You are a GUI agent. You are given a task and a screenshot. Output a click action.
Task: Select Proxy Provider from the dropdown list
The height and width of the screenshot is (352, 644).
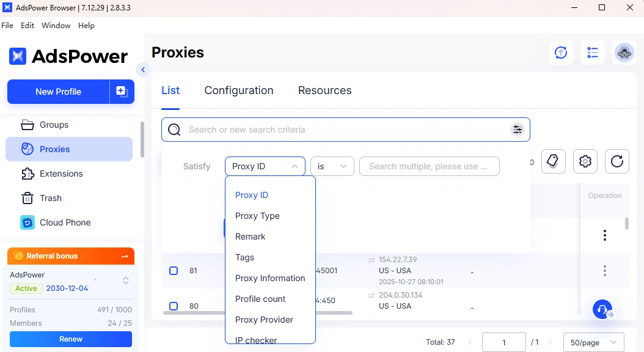(264, 320)
